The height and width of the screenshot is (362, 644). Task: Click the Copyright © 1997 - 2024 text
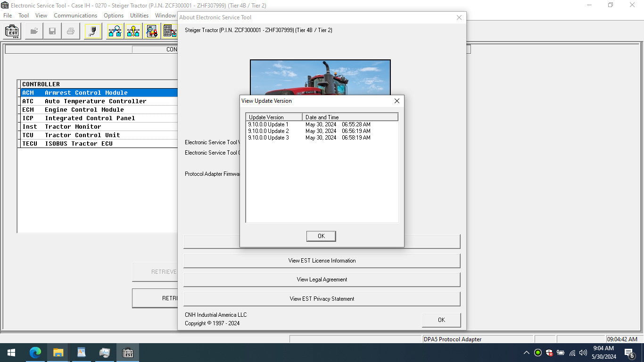point(212,323)
